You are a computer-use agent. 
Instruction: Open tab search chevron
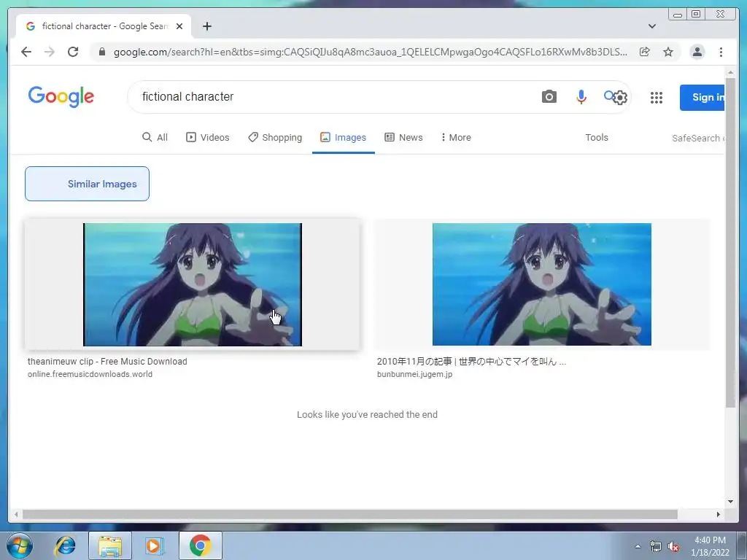tap(652, 26)
